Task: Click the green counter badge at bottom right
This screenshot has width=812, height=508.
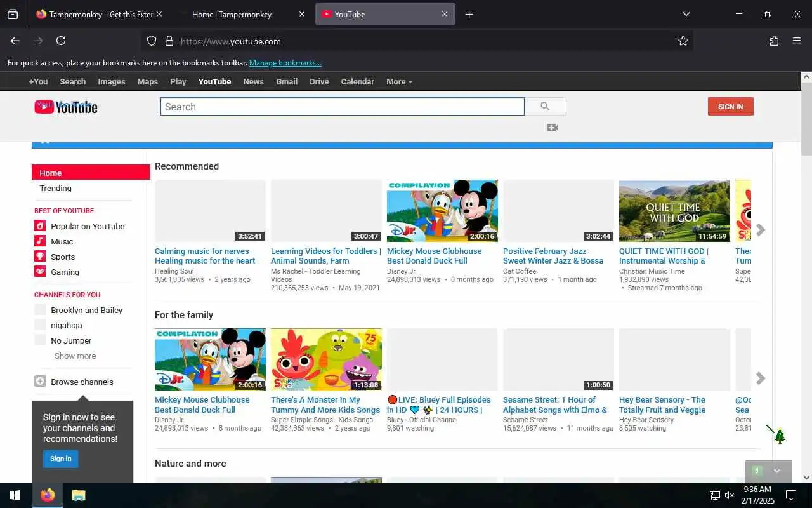Action: click(756, 471)
